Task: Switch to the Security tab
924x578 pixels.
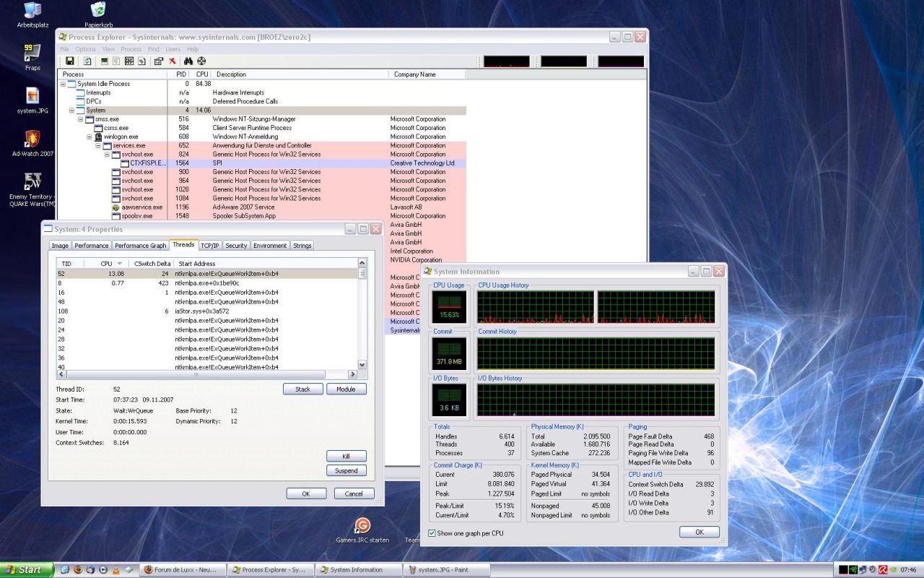Action: click(236, 246)
